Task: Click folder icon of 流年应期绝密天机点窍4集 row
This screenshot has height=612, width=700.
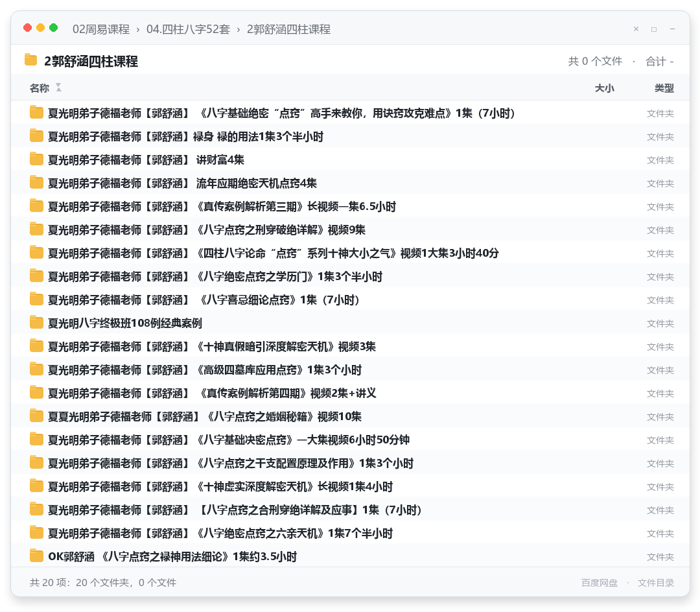Action: (36, 183)
